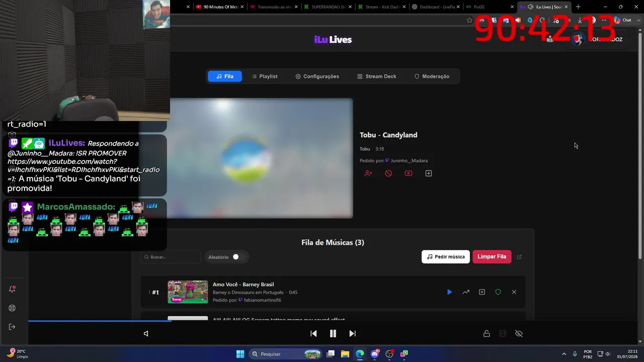The height and width of the screenshot is (362, 644).
Task: Click the Amo Você - Barney Brasil thumbnail
Action: 188,292
